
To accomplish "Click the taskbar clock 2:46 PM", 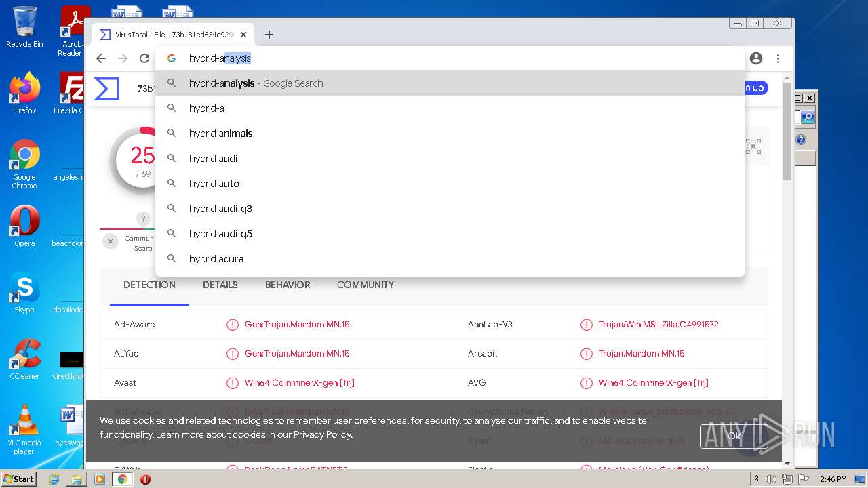I will [x=833, y=479].
